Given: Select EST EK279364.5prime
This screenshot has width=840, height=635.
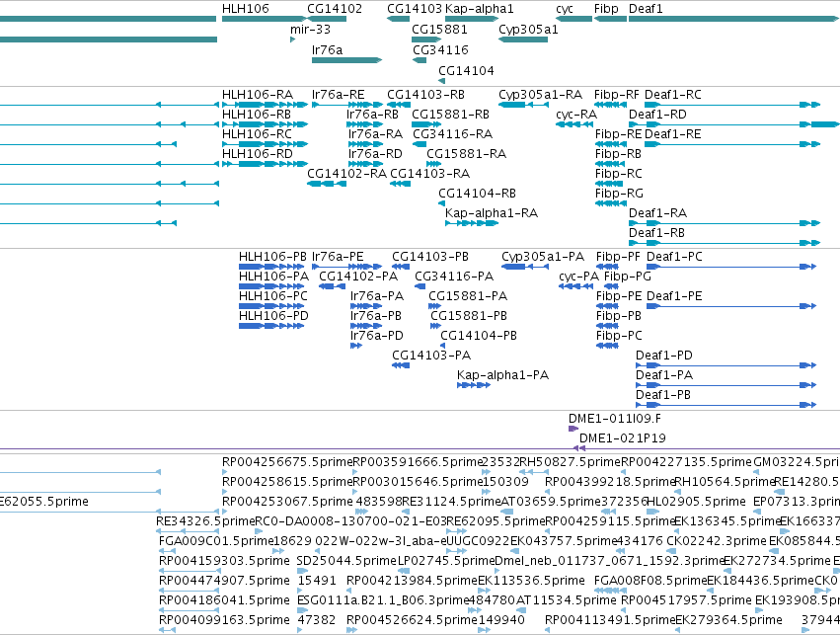Looking at the screenshot, I should pos(728,620).
